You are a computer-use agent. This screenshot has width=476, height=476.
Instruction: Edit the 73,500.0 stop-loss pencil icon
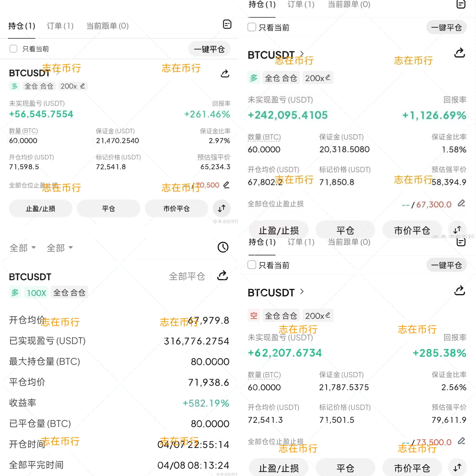pyautogui.click(x=461, y=441)
